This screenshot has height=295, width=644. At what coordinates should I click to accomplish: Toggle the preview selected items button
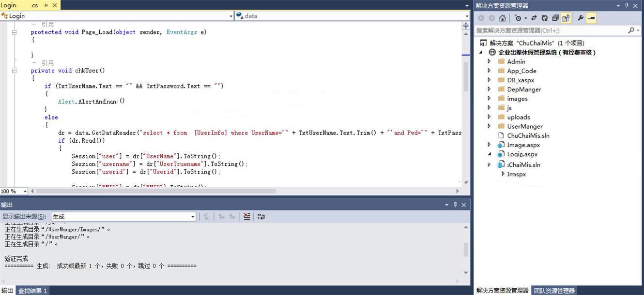tap(591, 18)
